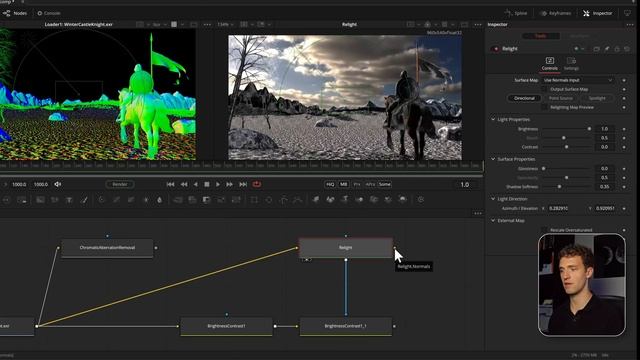Enable the Relighting Map Preview checkbox

tap(544, 107)
